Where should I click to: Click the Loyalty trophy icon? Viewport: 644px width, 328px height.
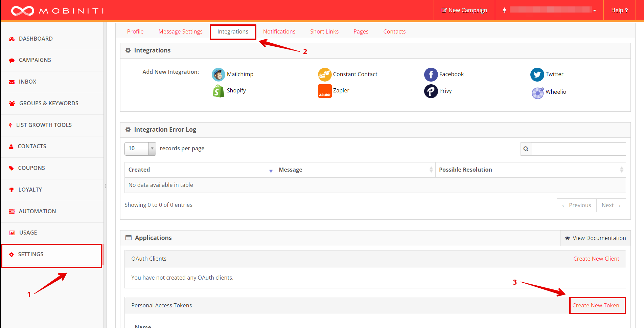click(11, 190)
